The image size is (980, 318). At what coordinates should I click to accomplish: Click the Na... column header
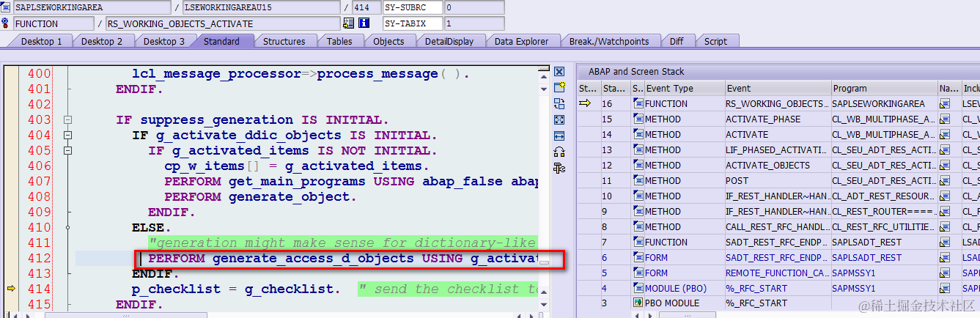[x=949, y=88]
